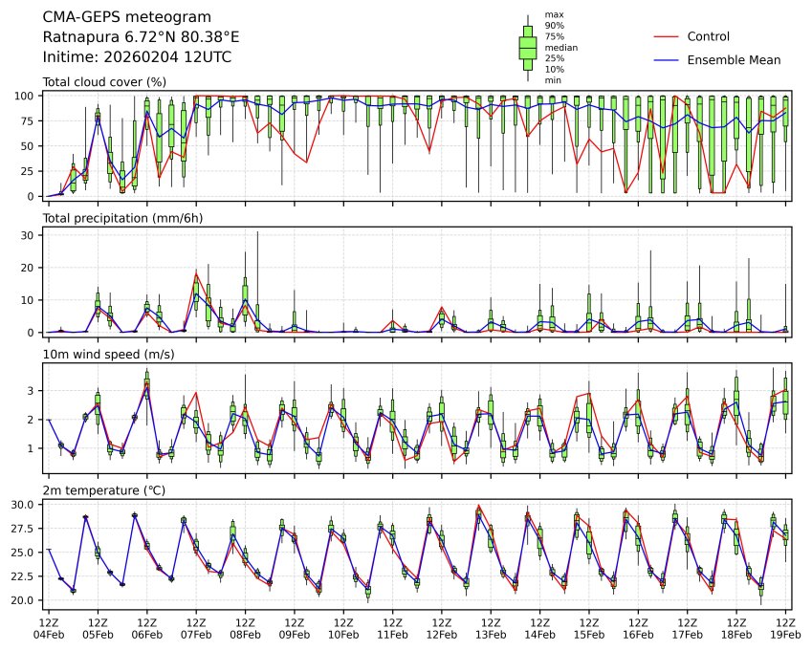Image resolution: width=812 pixels, height=651 pixels.
Task: Click the 12Z 16Feb time axis label
Action: pyautogui.click(x=638, y=628)
